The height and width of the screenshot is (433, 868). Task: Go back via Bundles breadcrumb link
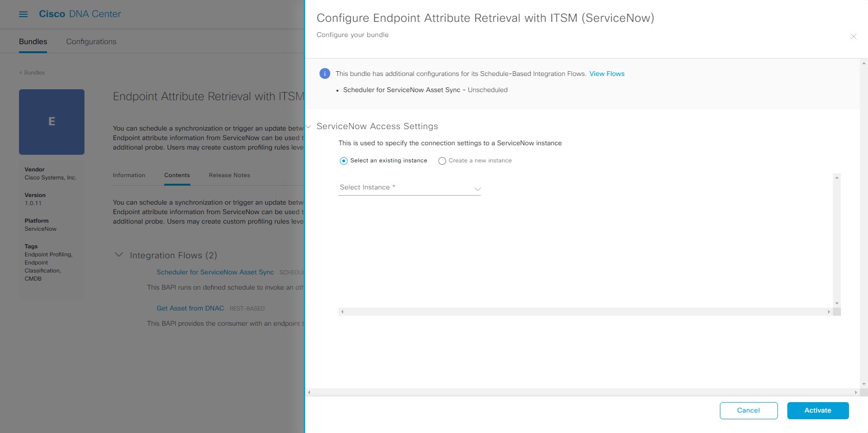click(x=32, y=73)
